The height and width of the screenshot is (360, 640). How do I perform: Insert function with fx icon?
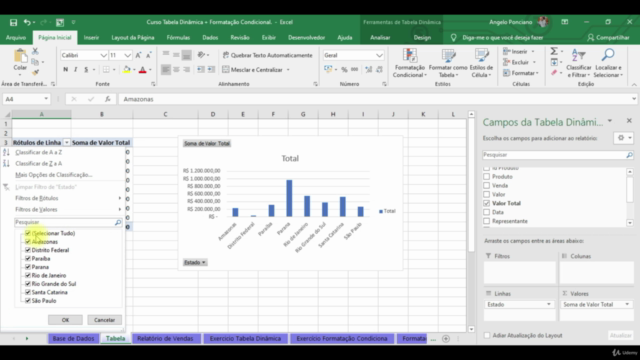pos(108,99)
